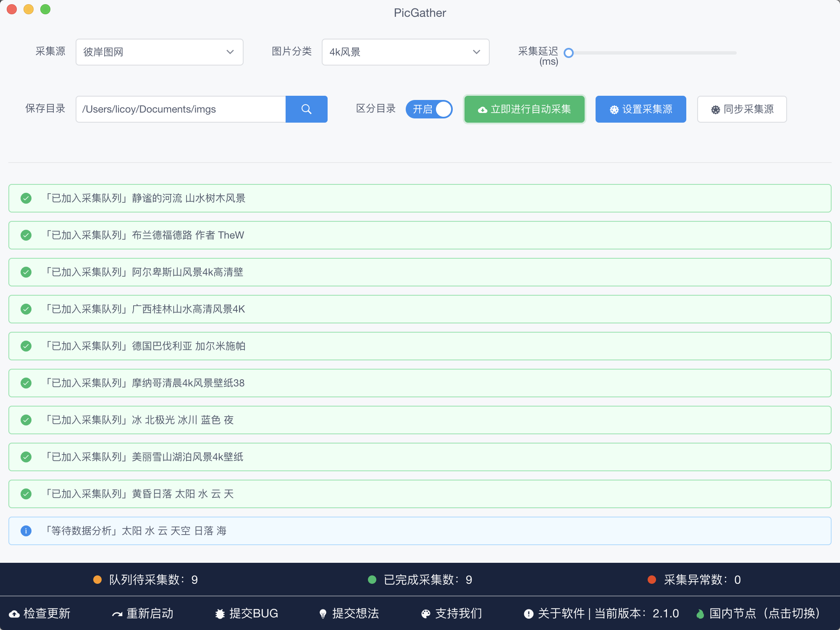Toggle the 区分目录 开启 switch
The image size is (840, 630).
pyautogui.click(x=429, y=109)
